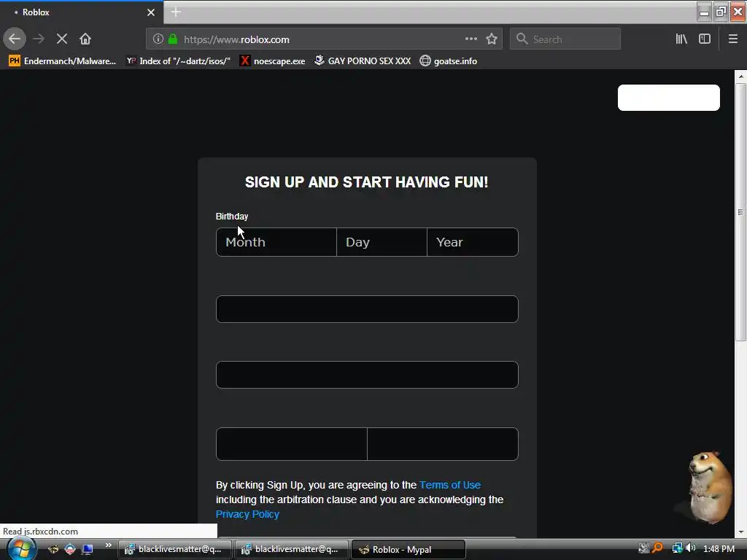Click the Show Desktop quick launch icon
Screen dimensions: 747x560
pos(88,550)
